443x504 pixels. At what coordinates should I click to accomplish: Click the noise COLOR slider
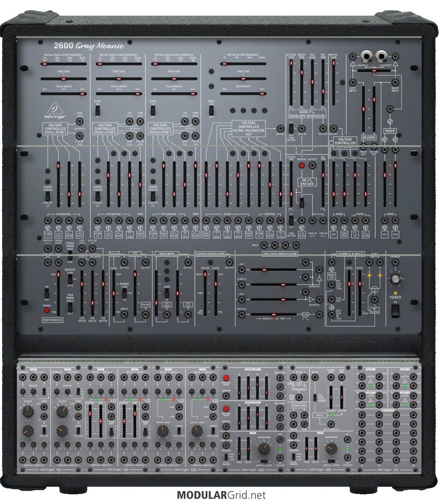pyautogui.click(x=205, y=293)
